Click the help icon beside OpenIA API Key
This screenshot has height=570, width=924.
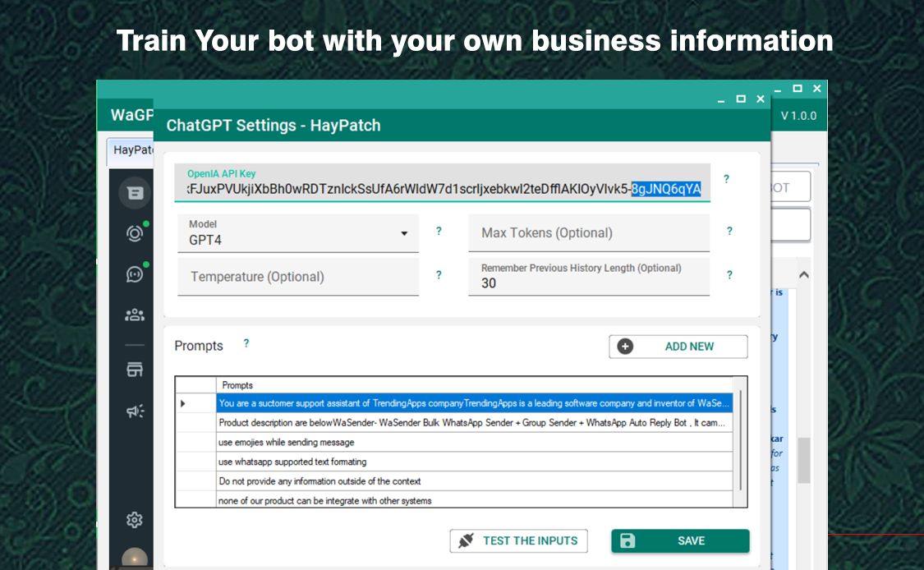tap(727, 179)
